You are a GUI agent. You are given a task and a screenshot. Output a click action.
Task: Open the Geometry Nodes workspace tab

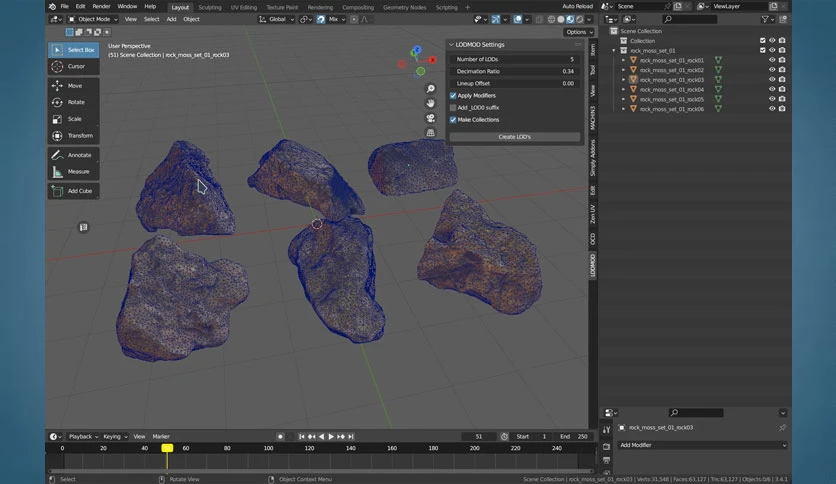pyautogui.click(x=405, y=7)
